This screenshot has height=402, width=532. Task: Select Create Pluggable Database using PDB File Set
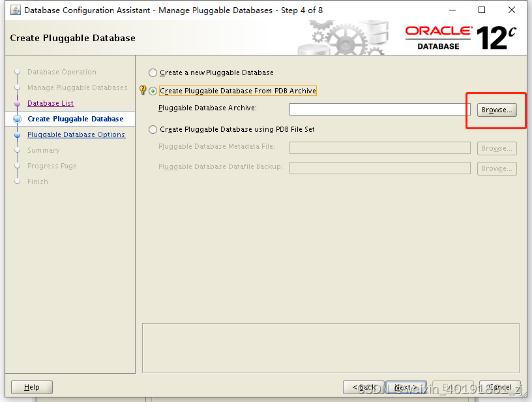[x=153, y=129]
